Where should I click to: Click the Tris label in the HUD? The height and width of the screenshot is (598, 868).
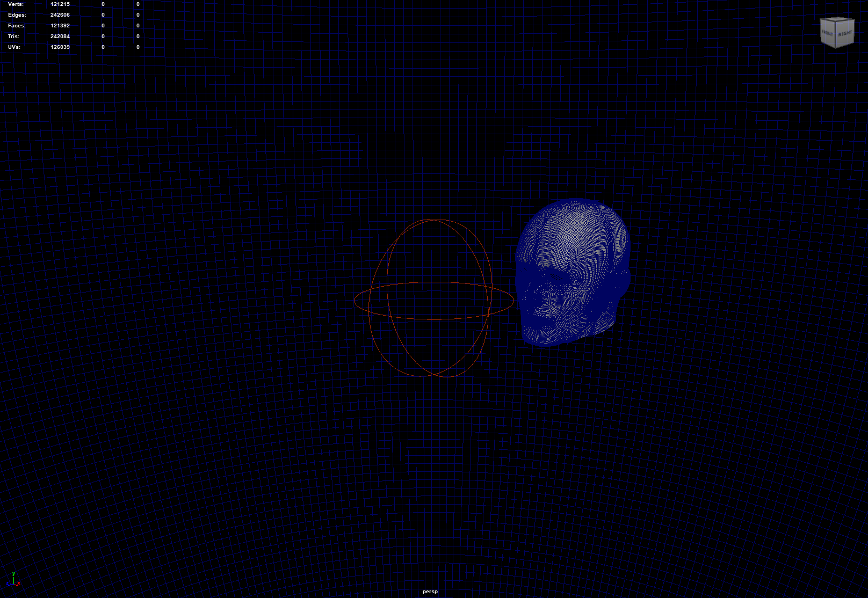[13, 37]
